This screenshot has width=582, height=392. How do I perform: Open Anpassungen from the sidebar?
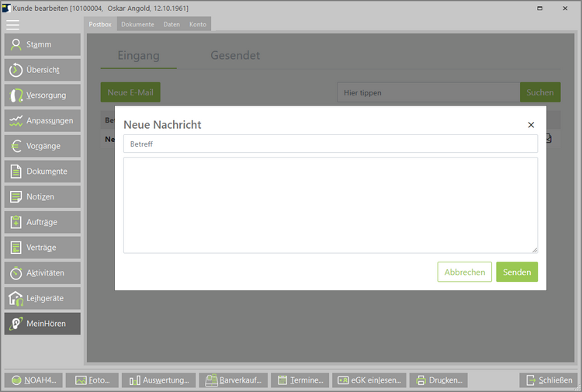point(43,120)
